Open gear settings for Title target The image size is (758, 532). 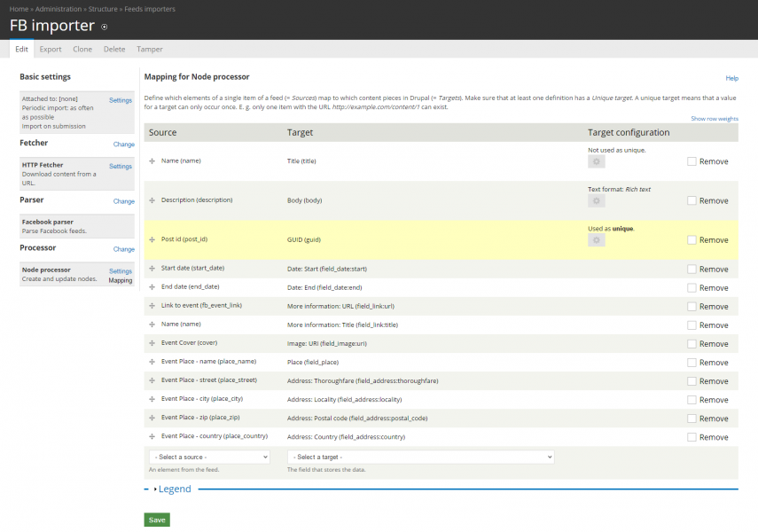[x=596, y=161]
